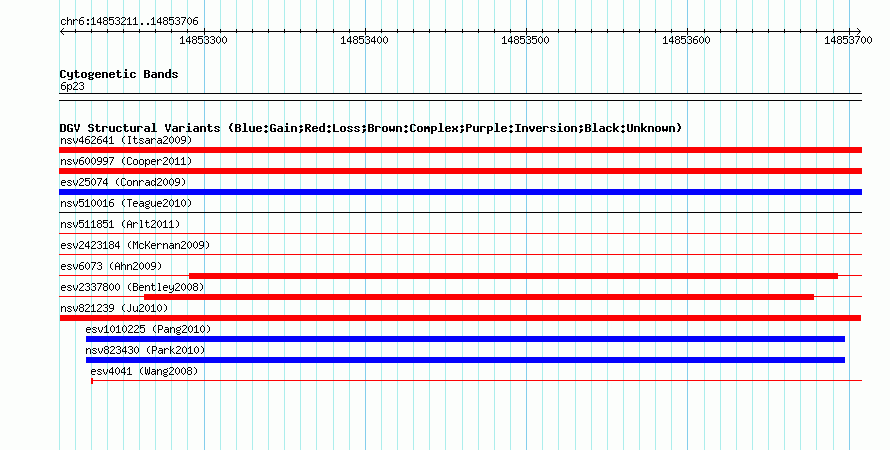This screenshot has width=890, height=450.
Task: Open the esv1010225 (Pang2010) label
Action: [148, 329]
